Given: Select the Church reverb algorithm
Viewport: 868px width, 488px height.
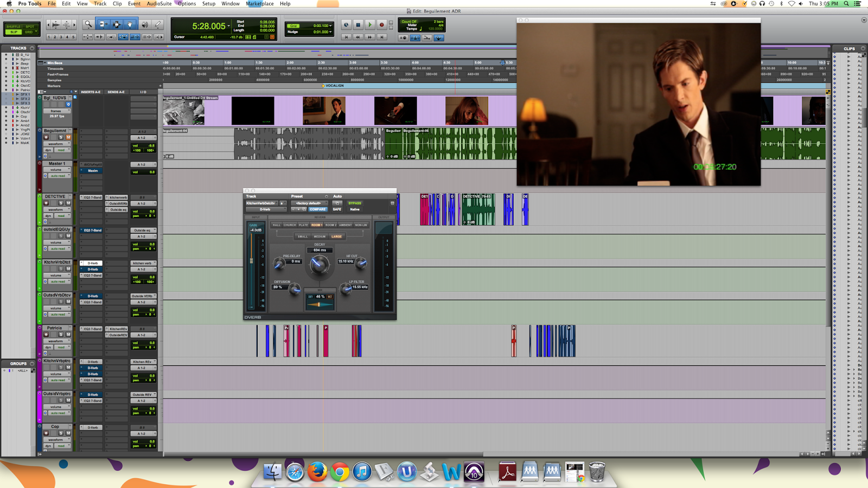Looking at the screenshot, I should [x=290, y=225].
